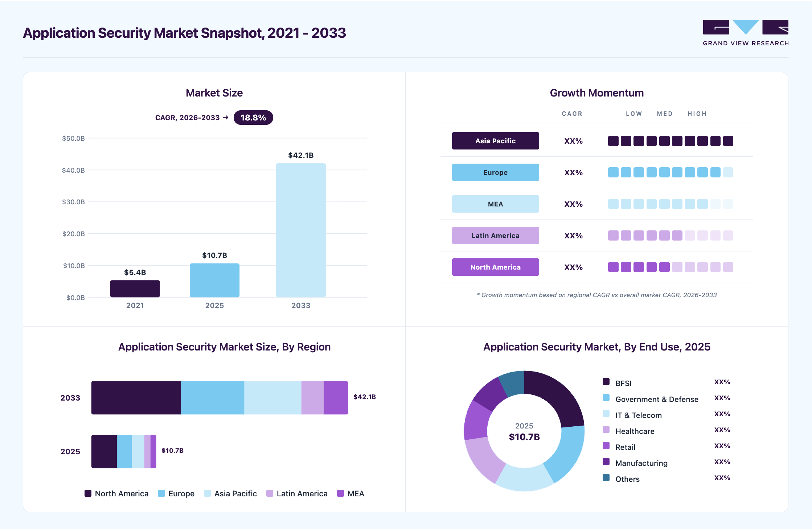Click the 18.8% CAGR badge
The image size is (812, 529).
pos(253,118)
